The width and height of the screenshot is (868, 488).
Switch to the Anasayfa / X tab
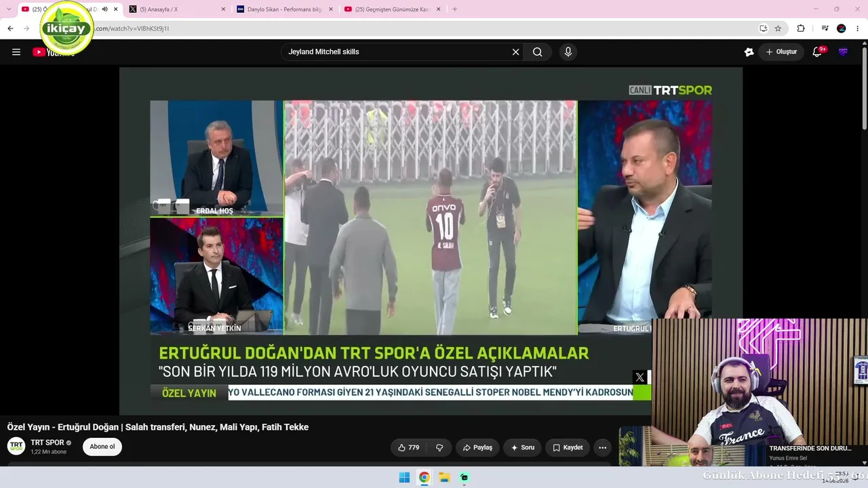(x=178, y=9)
